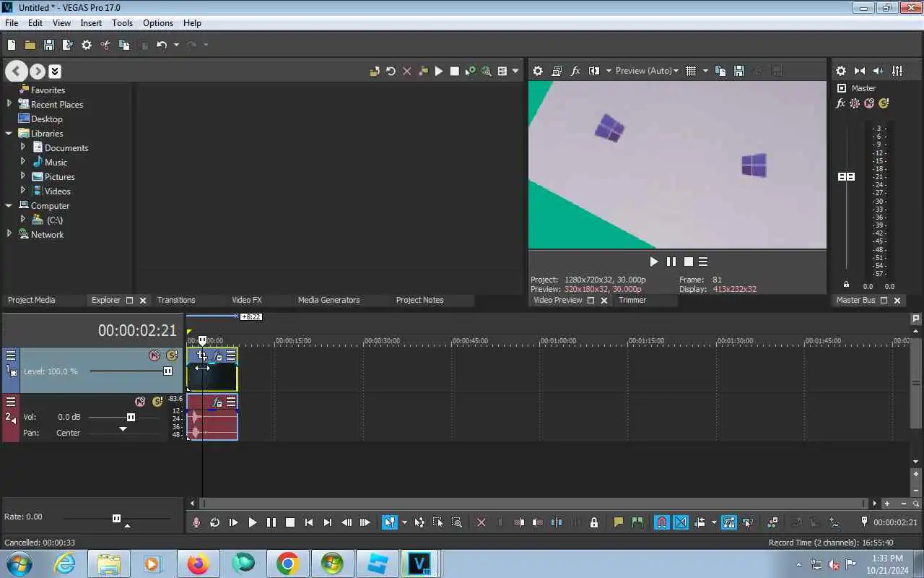Viewport: 924px width, 578px height.
Task: Expand the Documents folder node
Action: tap(23, 147)
